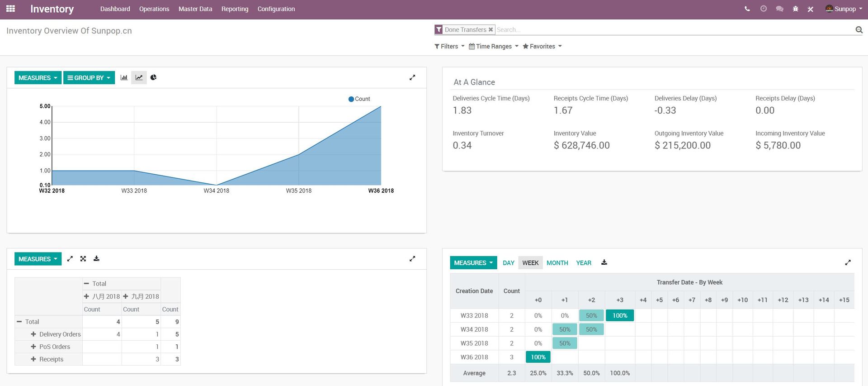Expand the cohort panel to fullscreen
The width and height of the screenshot is (868, 386).
pos(848,262)
